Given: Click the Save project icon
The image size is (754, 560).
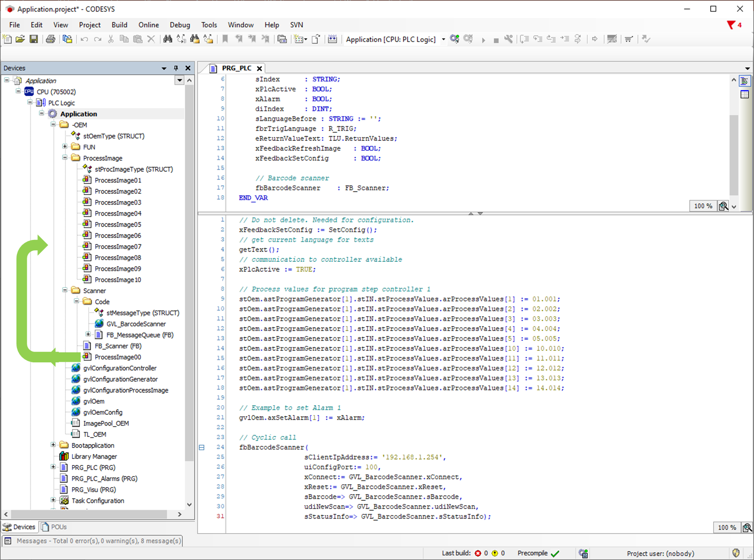Looking at the screenshot, I should click(x=34, y=39).
